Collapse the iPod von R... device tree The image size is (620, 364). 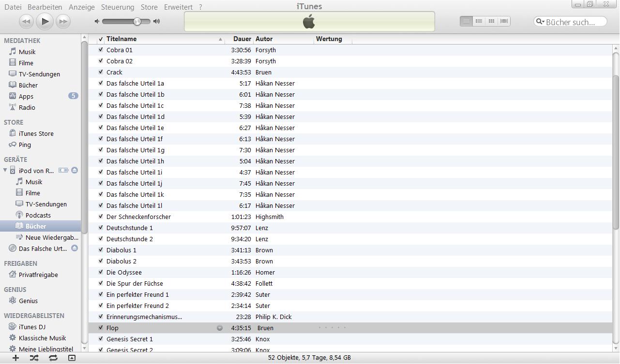click(x=5, y=170)
